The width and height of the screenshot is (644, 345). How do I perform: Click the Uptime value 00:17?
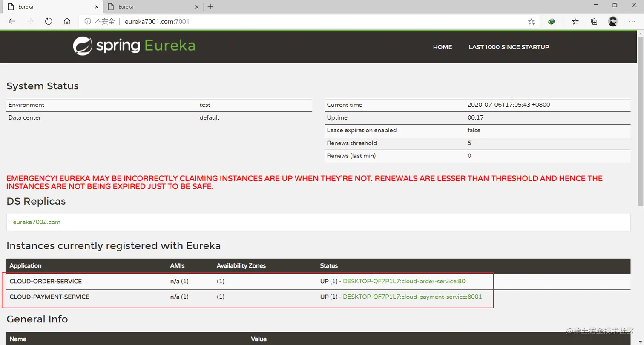click(x=475, y=117)
